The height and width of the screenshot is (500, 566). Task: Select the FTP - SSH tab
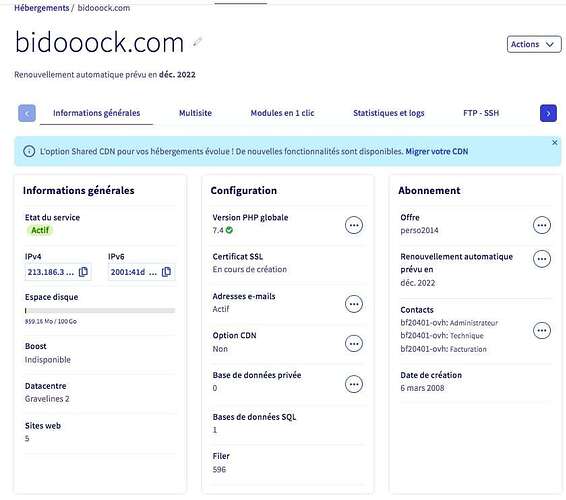point(481,113)
